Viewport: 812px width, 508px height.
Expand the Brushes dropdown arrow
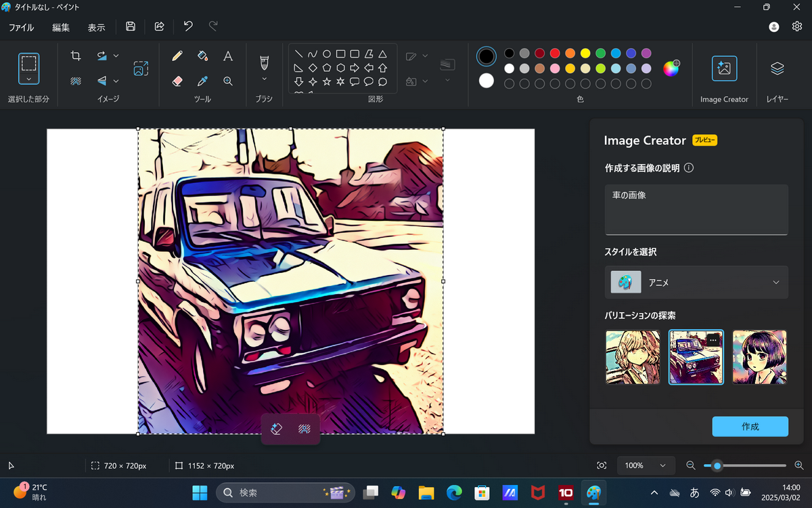(264, 79)
